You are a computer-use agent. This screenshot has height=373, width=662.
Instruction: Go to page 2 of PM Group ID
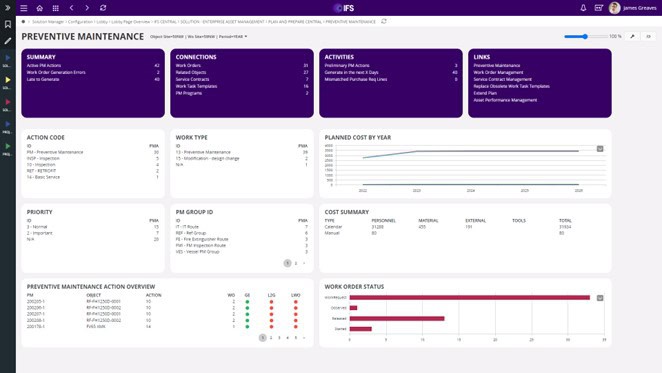(x=296, y=263)
